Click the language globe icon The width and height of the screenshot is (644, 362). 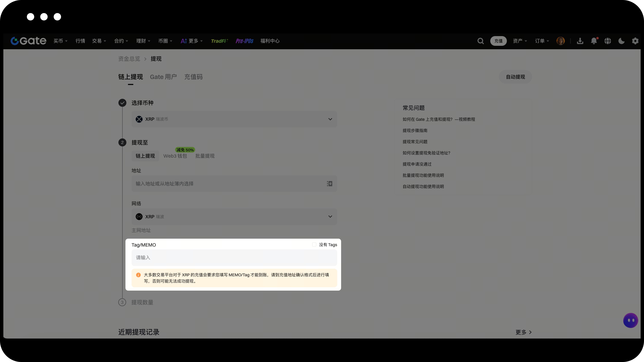point(608,41)
